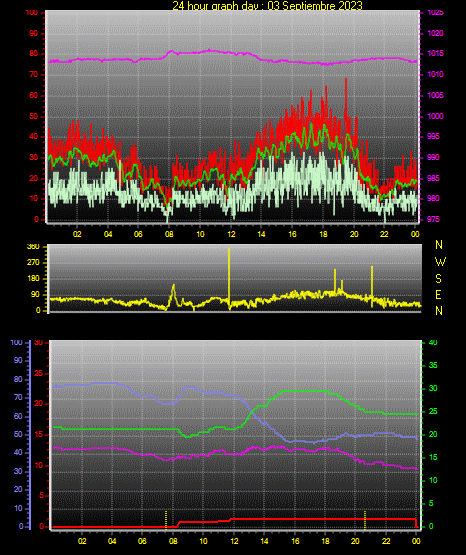Click the S compass label
This screenshot has width=466, height=555.
[438, 279]
